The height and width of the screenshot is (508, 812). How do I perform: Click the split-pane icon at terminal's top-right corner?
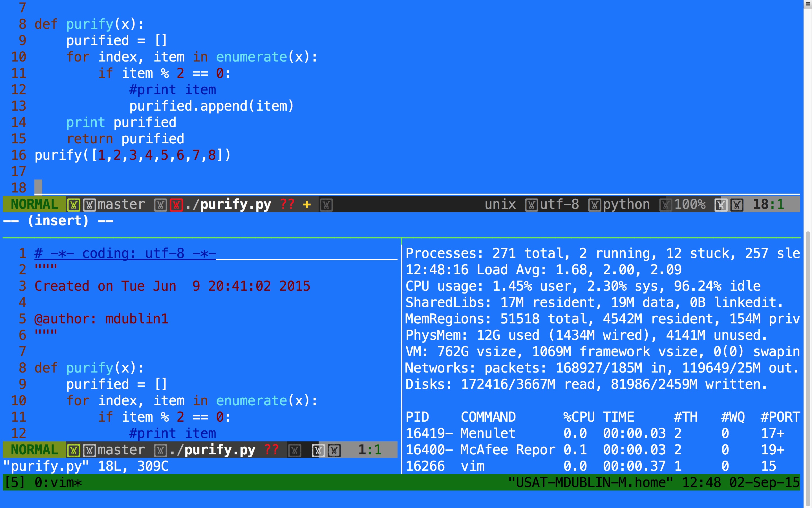click(x=808, y=4)
